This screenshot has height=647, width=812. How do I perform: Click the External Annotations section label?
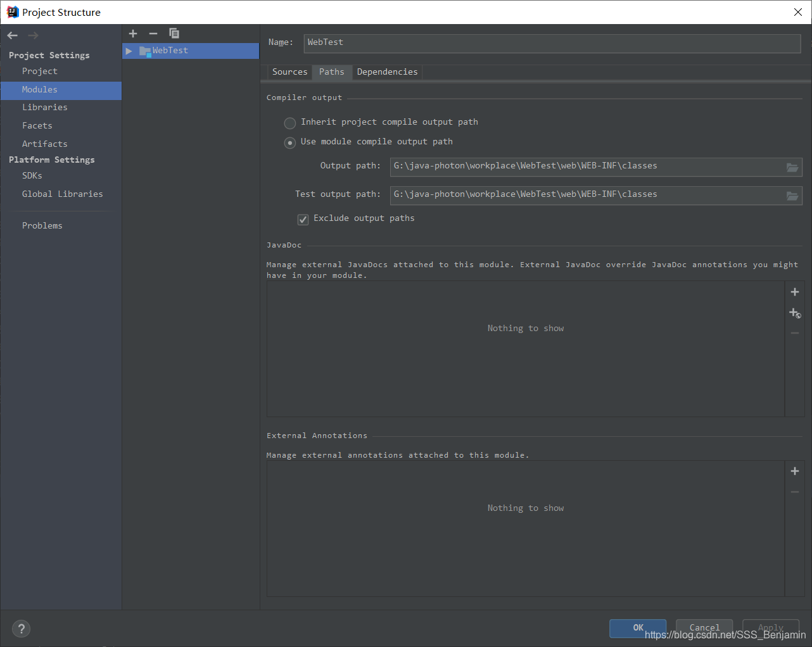[x=317, y=436]
